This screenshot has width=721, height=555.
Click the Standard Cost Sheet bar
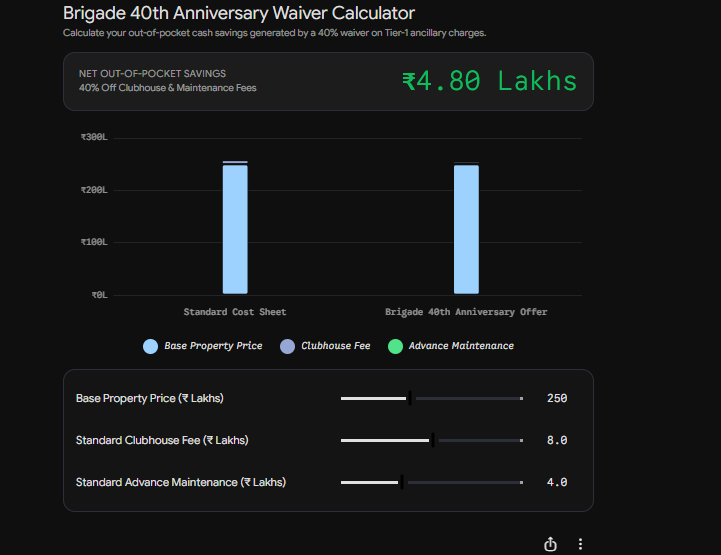coord(235,228)
